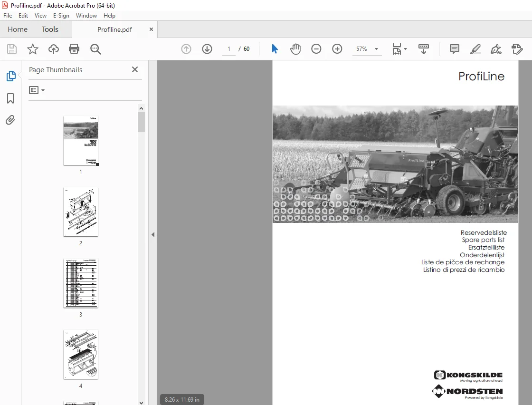Open the Window menu
The width and height of the screenshot is (532, 405).
(x=86, y=16)
